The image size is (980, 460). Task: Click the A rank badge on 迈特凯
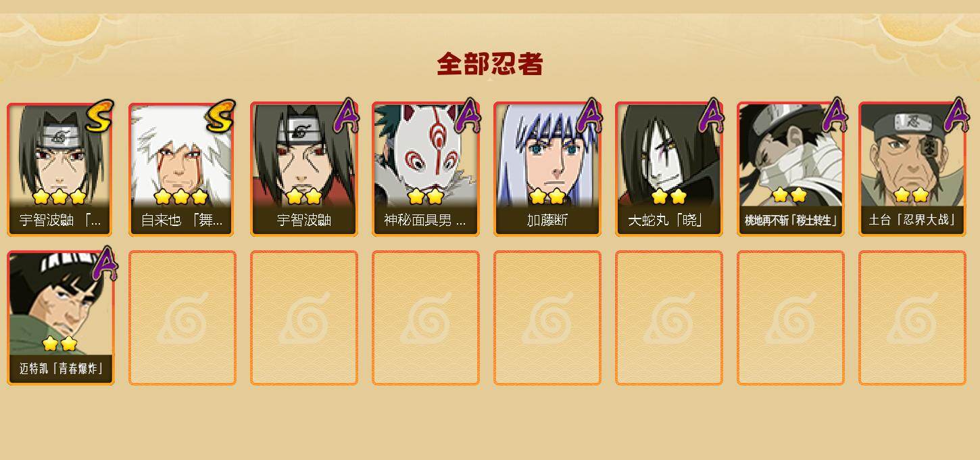(104, 264)
